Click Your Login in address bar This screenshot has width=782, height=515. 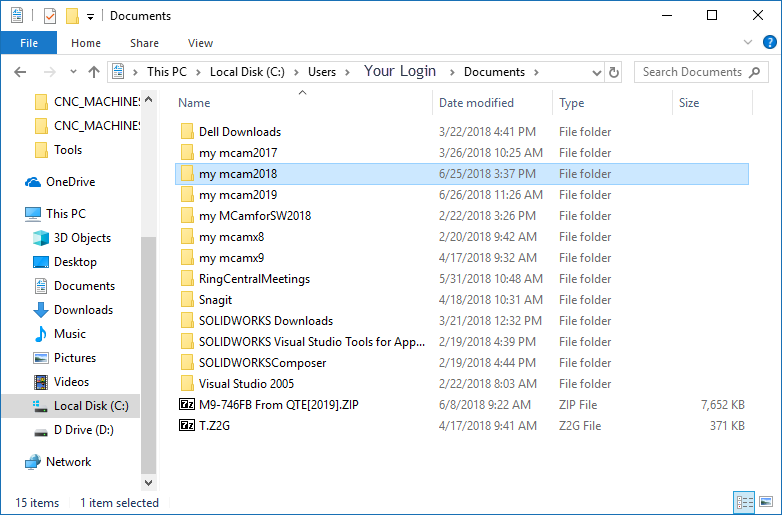tap(399, 71)
